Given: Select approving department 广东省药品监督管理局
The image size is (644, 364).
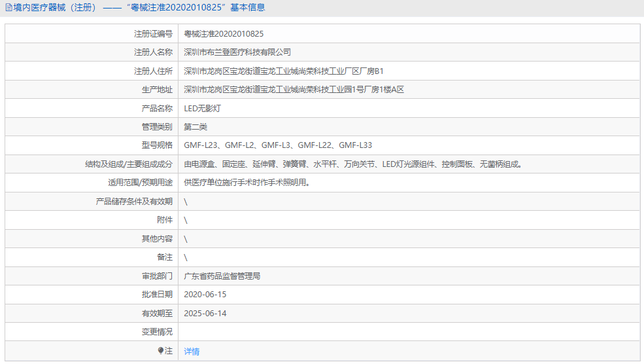Looking at the screenshot, I should [x=222, y=276].
